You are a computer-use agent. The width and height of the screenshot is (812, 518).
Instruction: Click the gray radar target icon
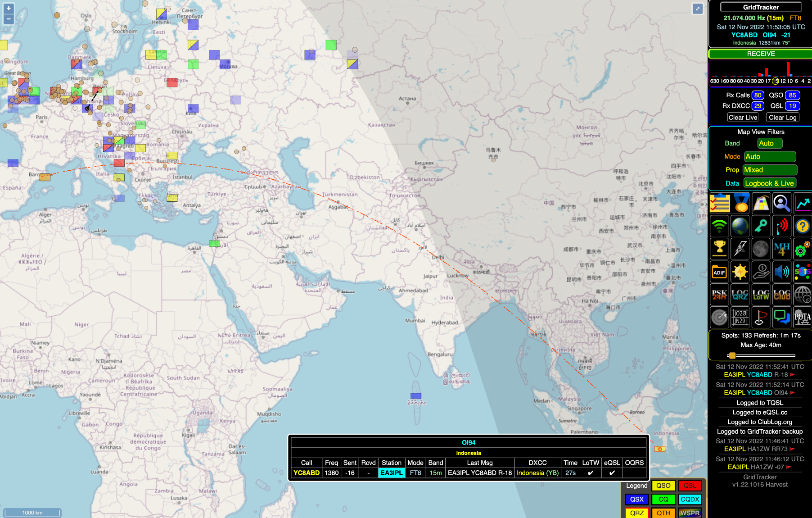(x=720, y=317)
